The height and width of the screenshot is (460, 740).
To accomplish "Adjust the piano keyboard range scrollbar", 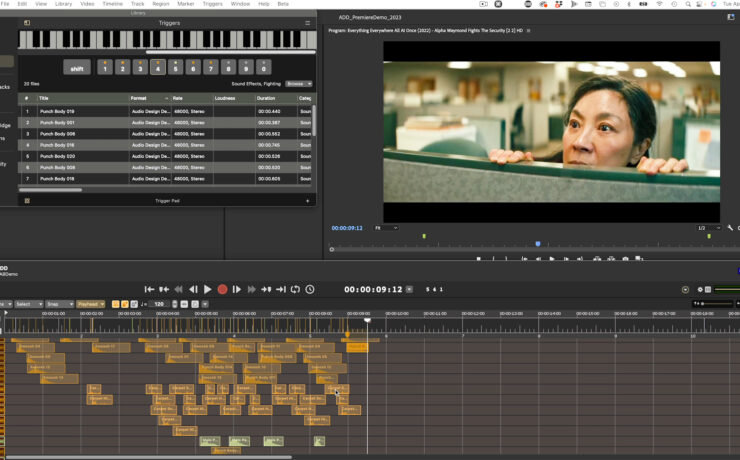I will pyautogui.click(x=230, y=52).
